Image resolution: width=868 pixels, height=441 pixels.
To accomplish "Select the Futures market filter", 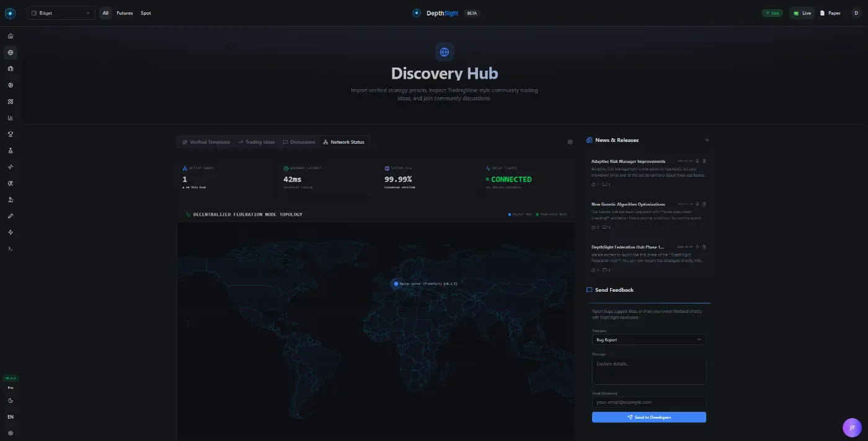I will click(125, 13).
